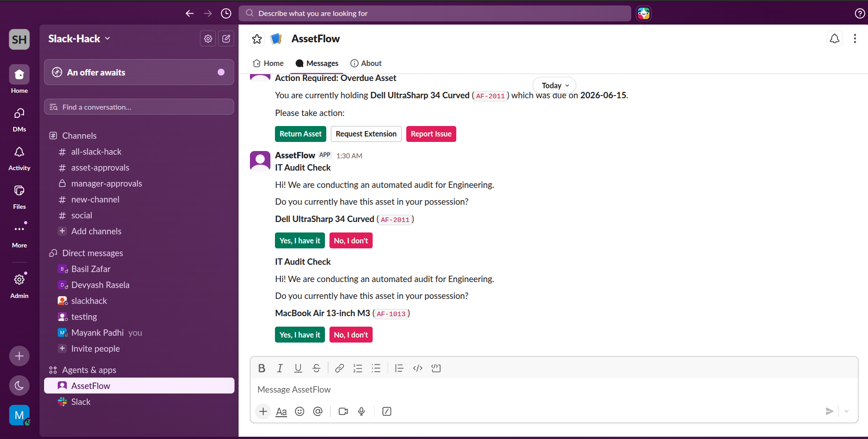Insert a blockquote
This screenshot has height=439, width=868.
coord(399,368)
